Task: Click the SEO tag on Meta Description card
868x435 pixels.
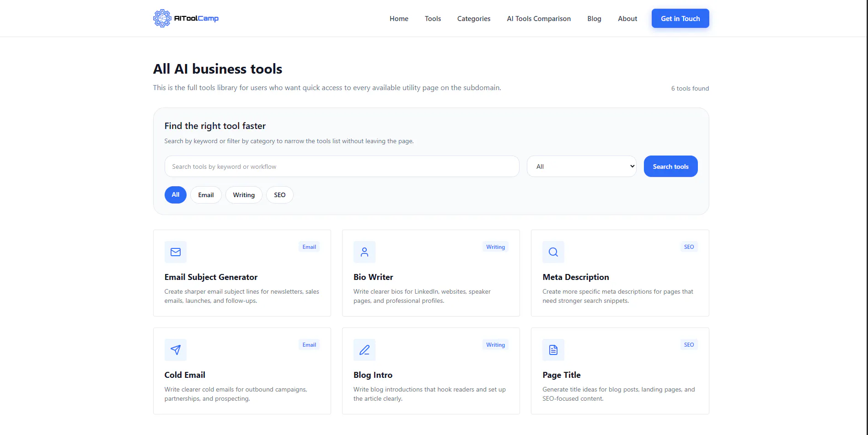Action: [x=689, y=247]
